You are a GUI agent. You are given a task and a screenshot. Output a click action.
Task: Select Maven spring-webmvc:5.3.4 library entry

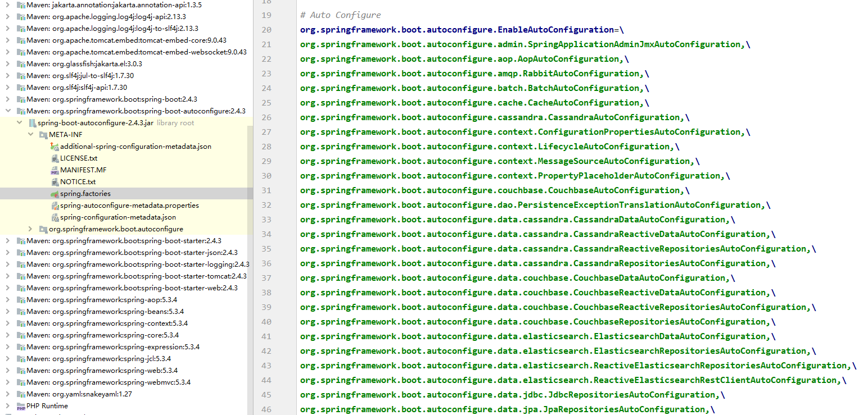(108, 382)
